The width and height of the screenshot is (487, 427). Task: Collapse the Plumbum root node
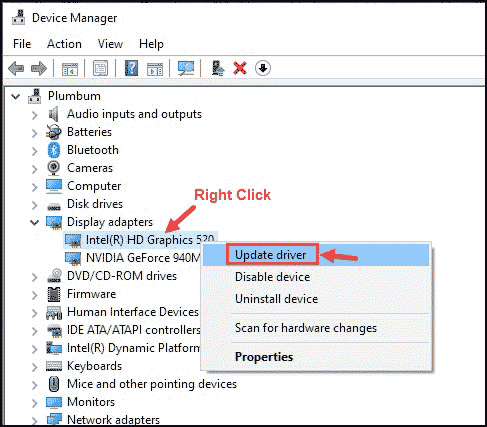coord(16,97)
